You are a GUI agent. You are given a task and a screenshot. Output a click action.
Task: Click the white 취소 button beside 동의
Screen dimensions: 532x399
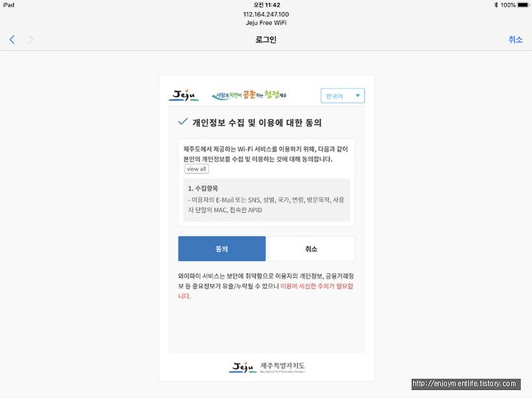point(311,249)
